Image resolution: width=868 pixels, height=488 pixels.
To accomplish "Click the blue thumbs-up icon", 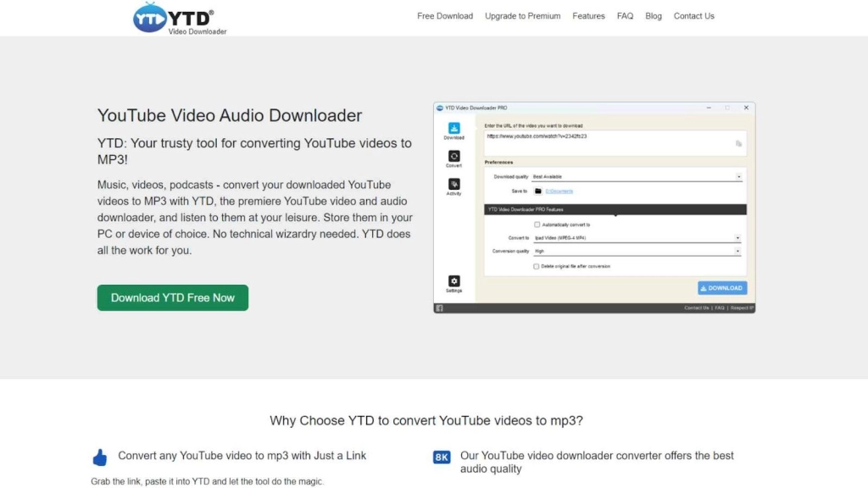I will (100, 457).
